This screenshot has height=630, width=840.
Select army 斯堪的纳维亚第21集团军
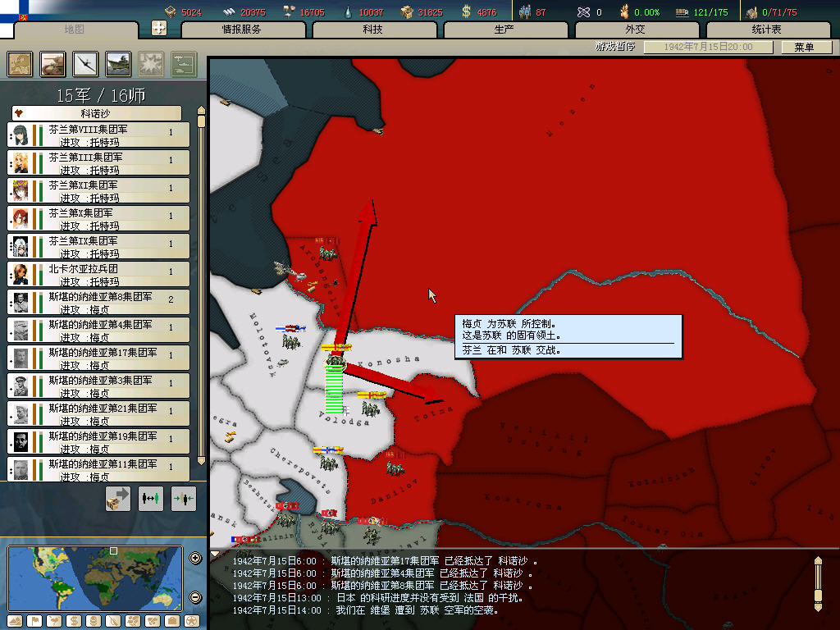click(98, 413)
